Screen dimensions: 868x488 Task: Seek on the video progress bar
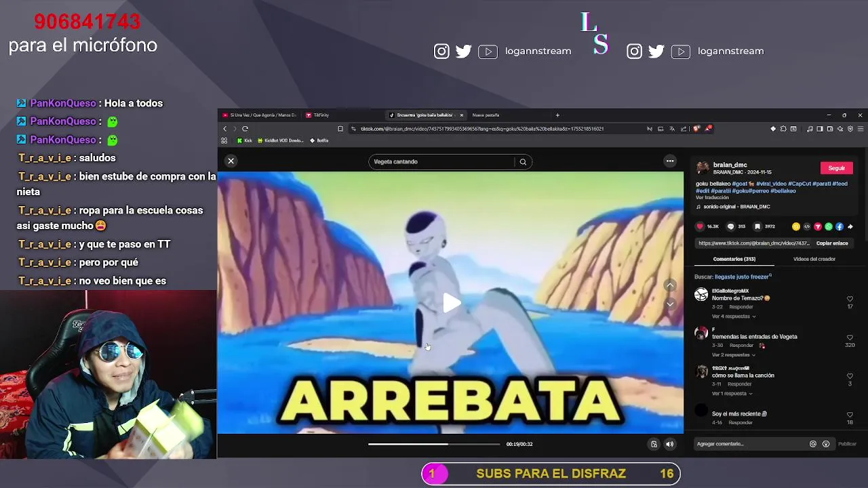434,444
